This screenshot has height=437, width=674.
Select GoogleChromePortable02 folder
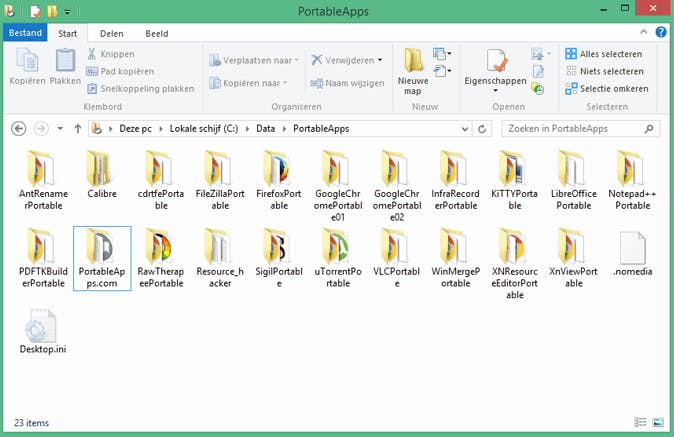397,186
